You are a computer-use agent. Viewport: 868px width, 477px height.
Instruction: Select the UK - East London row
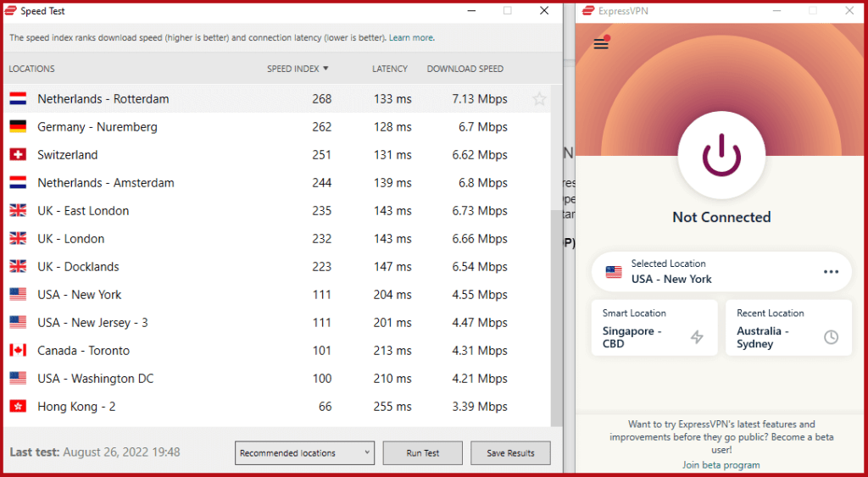click(x=277, y=211)
